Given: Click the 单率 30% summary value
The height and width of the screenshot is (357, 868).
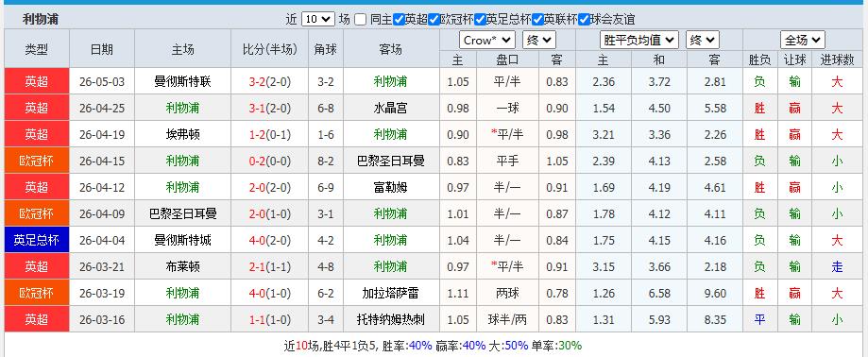Looking at the screenshot, I should pos(570,346).
